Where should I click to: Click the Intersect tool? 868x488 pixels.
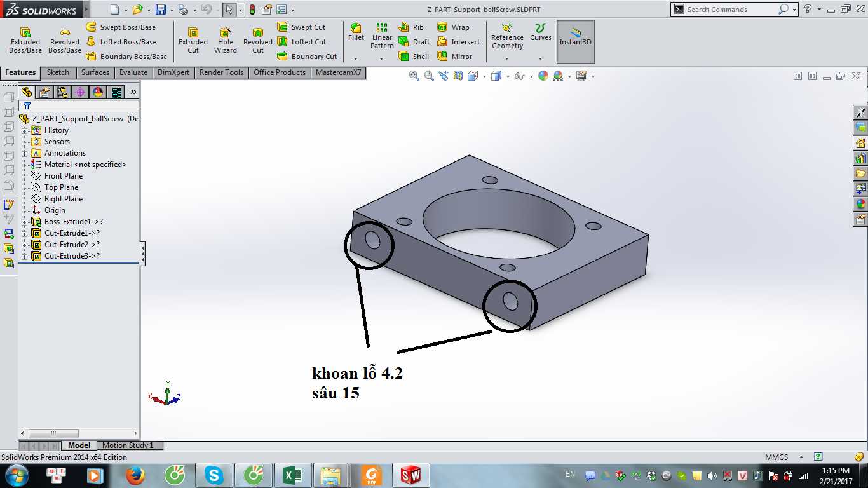tap(458, 42)
